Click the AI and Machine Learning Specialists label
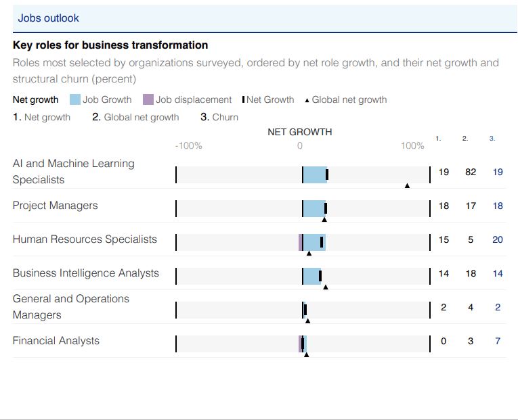Screen dimensions: 518x420 (74, 172)
